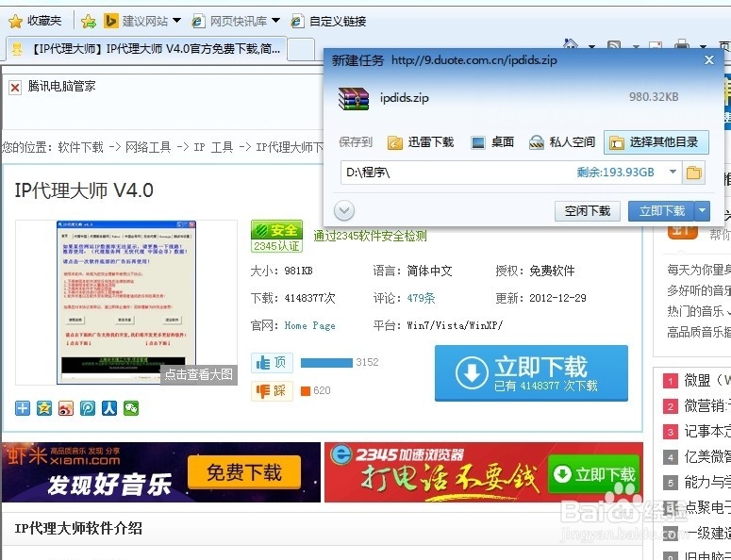Open the 收藏夹 favorites star
This screenshot has width=731, height=560.
click(35, 21)
